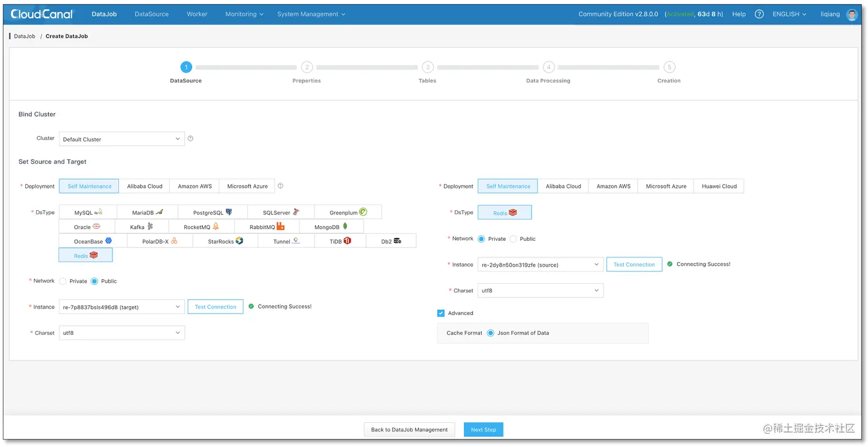This screenshot has width=868, height=447.
Task: Select Public network for the target
Action: click(513, 238)
